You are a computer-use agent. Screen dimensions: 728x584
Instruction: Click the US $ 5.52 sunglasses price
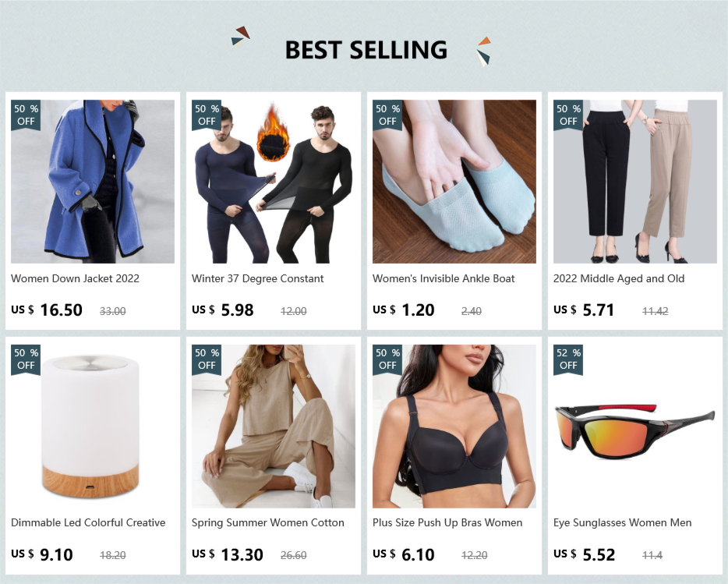pyautogui.click(x=584, y=554)
